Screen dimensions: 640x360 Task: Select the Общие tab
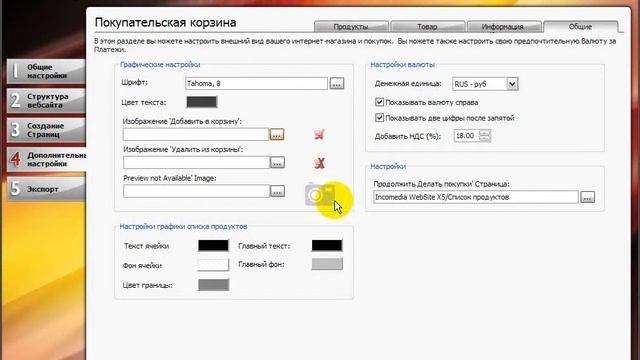[x=580, y=27]
